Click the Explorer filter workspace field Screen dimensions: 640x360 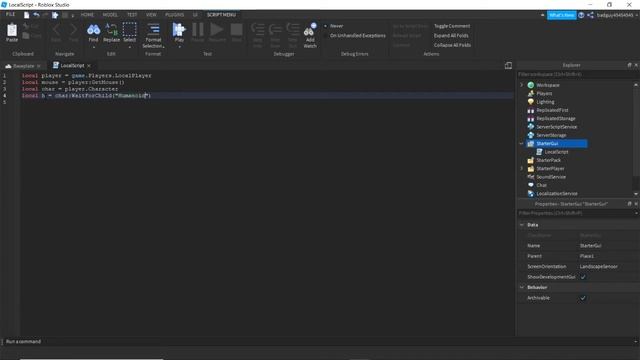[x=577, y=74]
